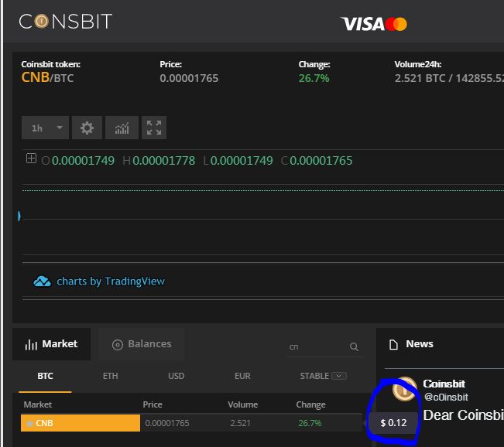Screen dimensions: 504x447
Task: Click the chart high value 0.00001778
Action: (x=163, y=161)
